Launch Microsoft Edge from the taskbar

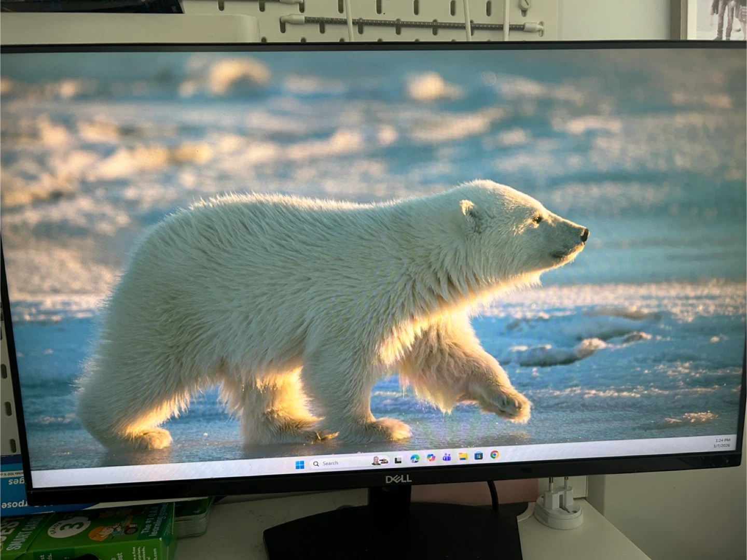[414, 458]
